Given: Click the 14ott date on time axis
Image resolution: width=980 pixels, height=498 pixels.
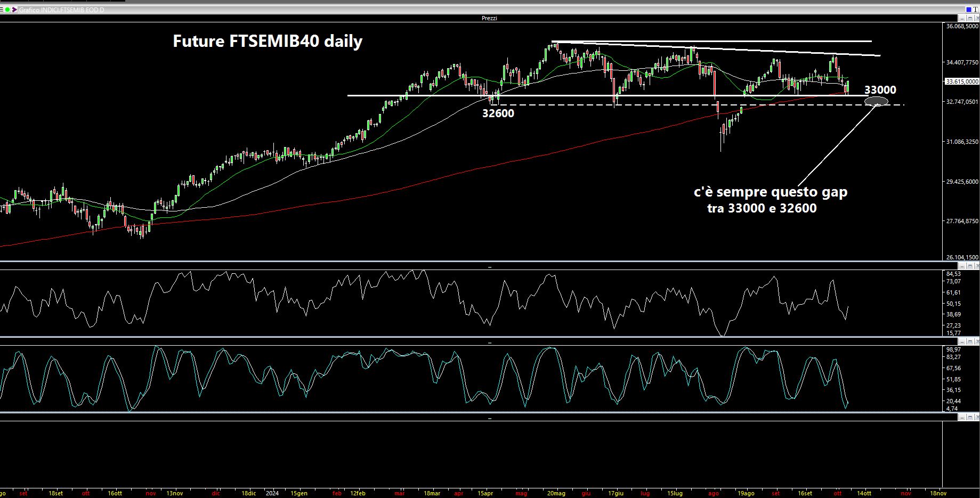Looking at the screenshot, I should (864, 493).
